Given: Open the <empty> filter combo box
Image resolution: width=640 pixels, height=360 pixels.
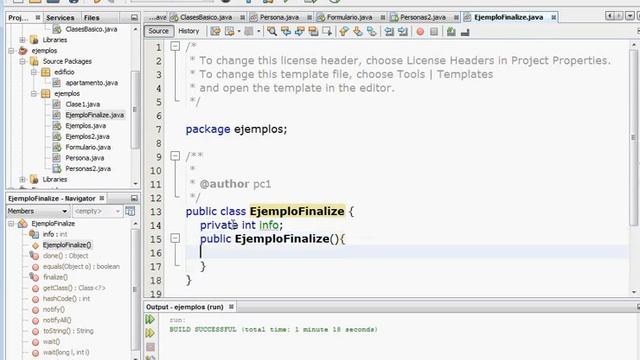Looking at the screenshot, I should point(97,211).
